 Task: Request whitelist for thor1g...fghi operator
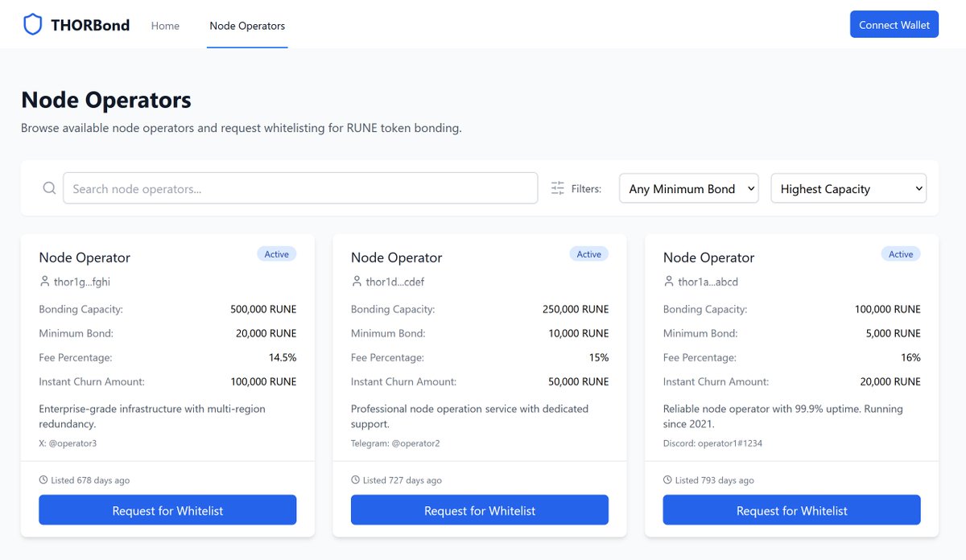tap(167, 510)
